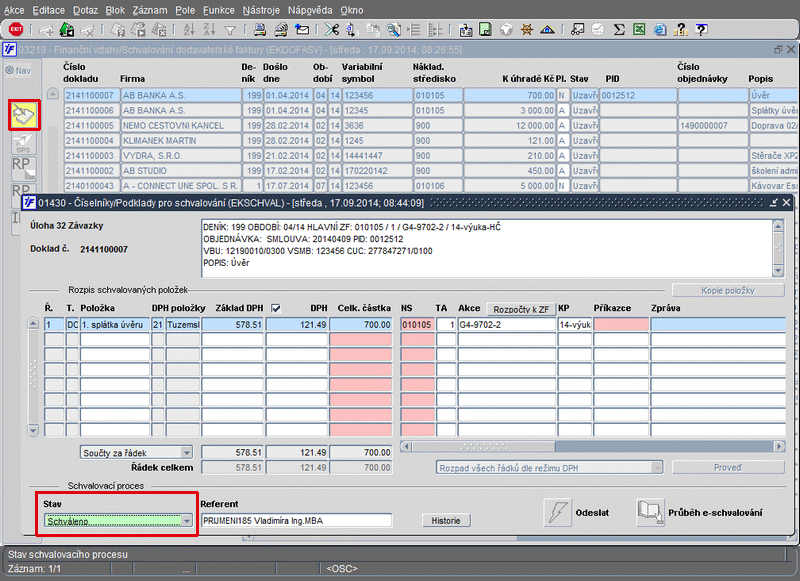Image resolution: width=800 pixels, height=581 pixels.
Task: Click firm cell VYDRA, S.R.O.
Action: pos(181,156)
